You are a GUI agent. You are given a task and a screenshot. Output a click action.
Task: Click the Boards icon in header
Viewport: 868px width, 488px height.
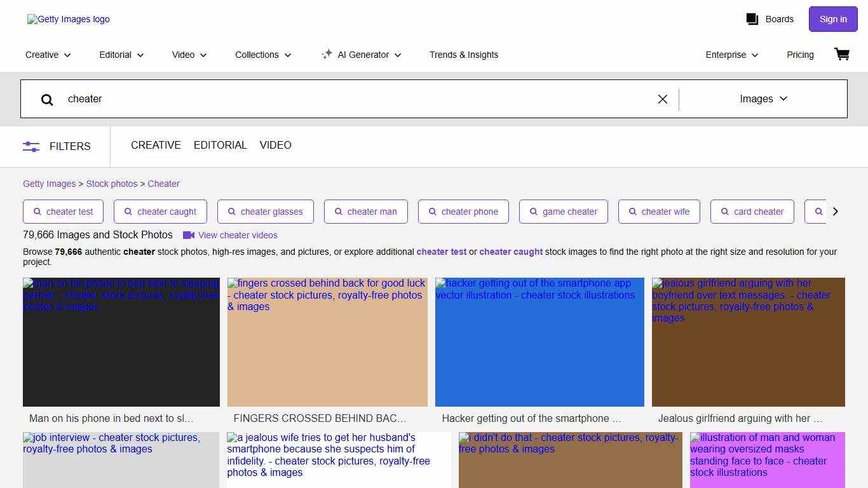pyautogui.click(x=752, y=19)
